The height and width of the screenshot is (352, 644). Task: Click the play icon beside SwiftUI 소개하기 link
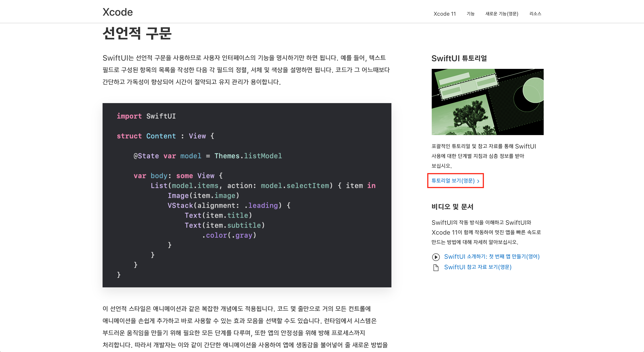436,257
